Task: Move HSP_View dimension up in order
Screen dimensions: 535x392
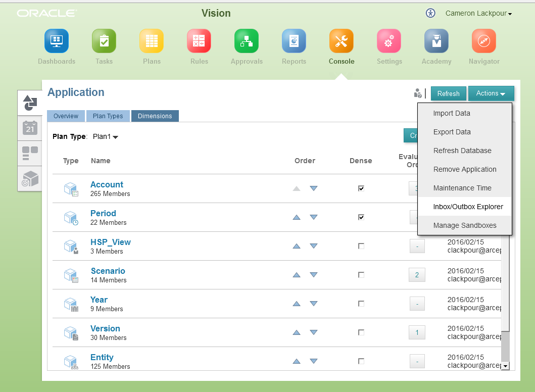Action: [297, 246]
